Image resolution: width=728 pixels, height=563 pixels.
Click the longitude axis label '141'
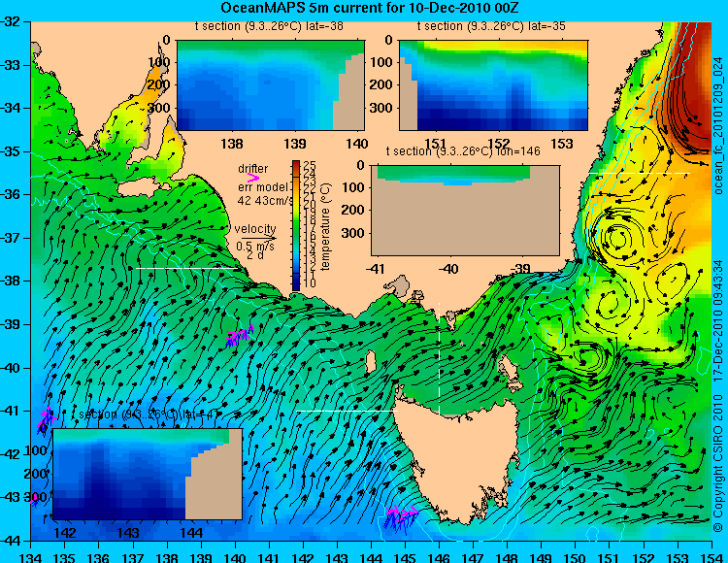click(x=269, y=557)
